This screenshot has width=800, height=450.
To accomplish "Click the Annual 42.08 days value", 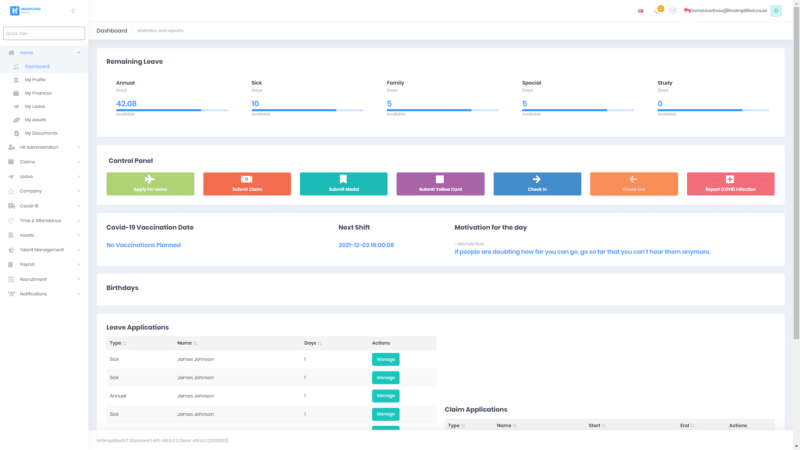I will tap(126, 104).
